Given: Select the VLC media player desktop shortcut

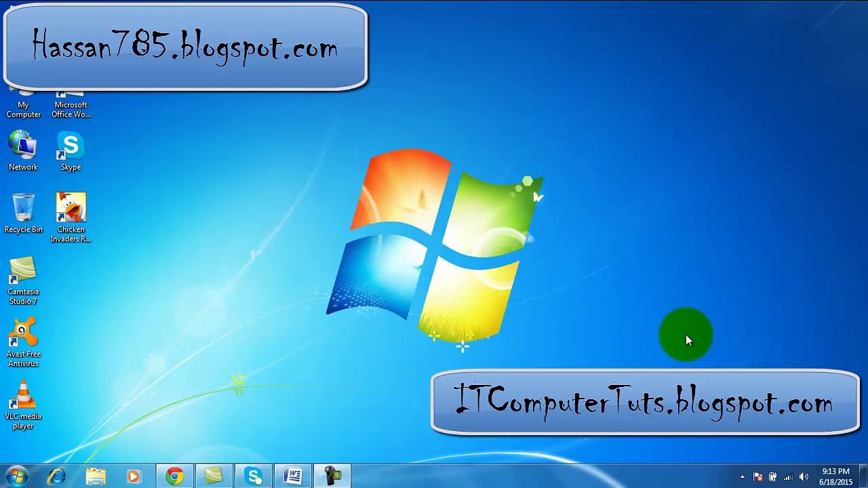Looking at the screenshot, I should coord(23,405).
